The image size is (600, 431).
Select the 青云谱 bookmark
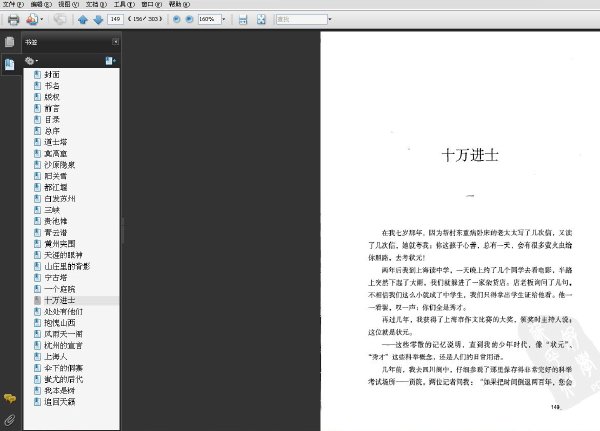pos(55,232)
